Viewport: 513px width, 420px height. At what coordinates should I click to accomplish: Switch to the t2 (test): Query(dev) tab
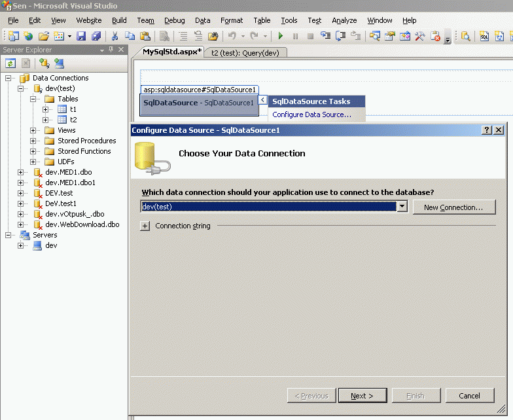coord(245,52)
